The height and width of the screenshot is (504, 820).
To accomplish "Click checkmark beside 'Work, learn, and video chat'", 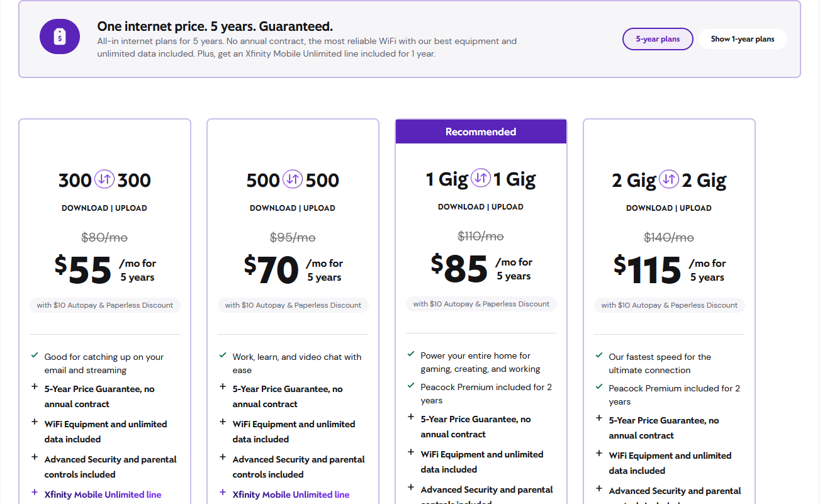I will click(223, 356).
